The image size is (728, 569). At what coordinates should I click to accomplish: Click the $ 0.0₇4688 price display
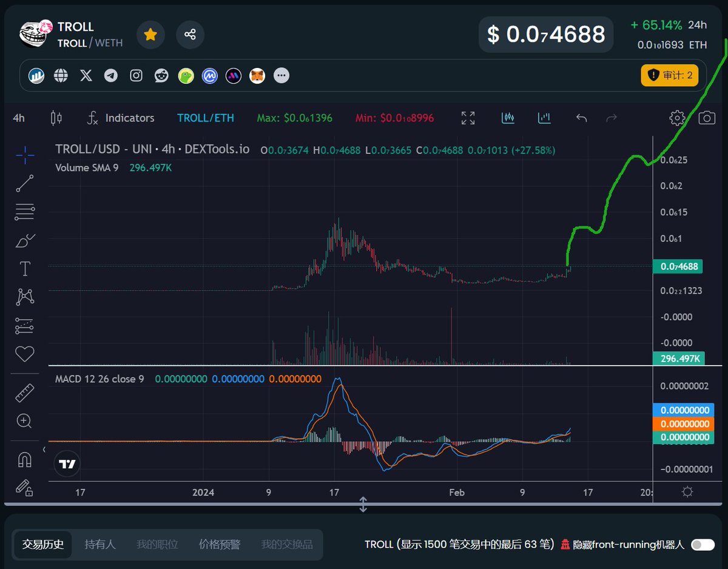click(546, 35)
